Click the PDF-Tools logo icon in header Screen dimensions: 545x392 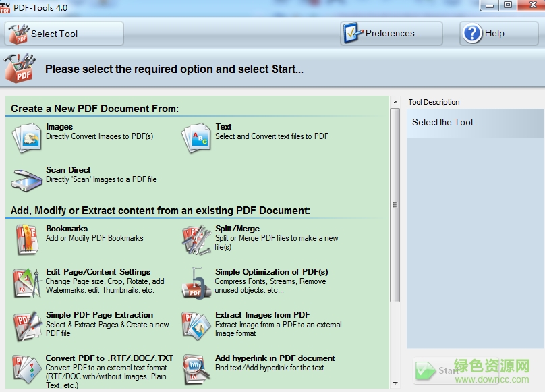[x=20, y=67]
